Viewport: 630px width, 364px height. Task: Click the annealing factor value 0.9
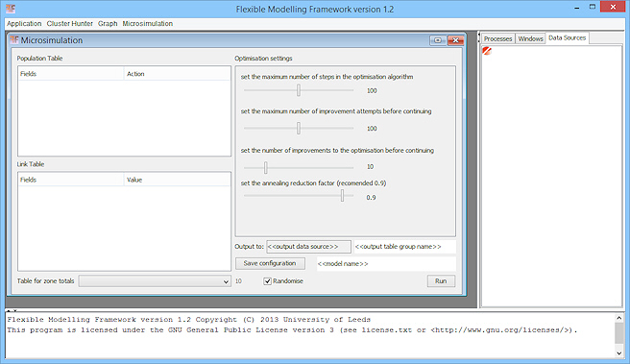coord(371,198)
